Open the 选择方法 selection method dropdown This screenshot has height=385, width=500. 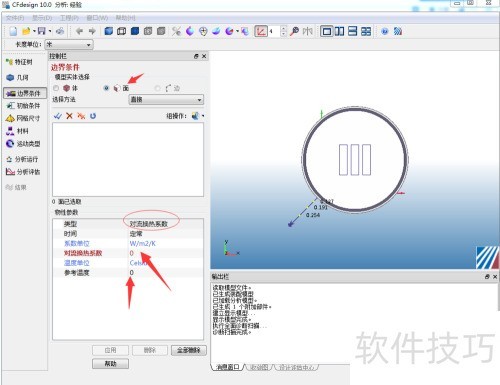tap(166, 100)
